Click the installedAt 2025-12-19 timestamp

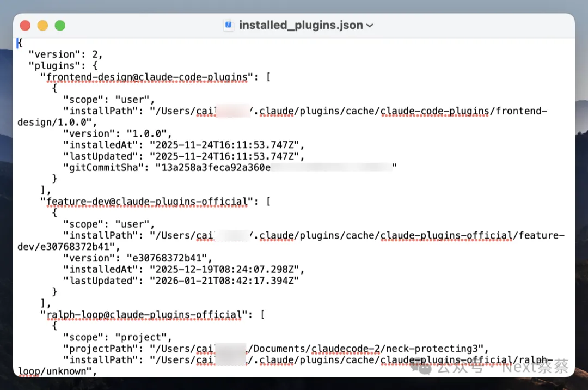pos(226,270)
